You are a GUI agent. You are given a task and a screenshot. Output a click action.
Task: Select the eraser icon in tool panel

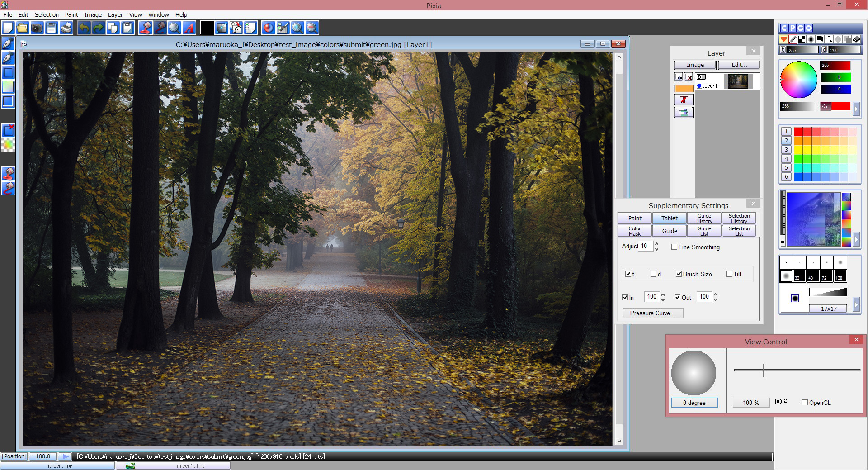point(856,39)
